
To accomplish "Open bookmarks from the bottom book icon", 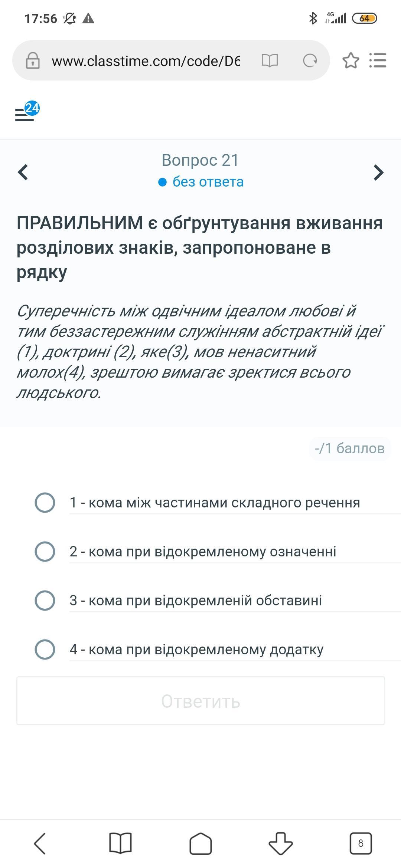I will pyautogui.click(x=120, y=843).
